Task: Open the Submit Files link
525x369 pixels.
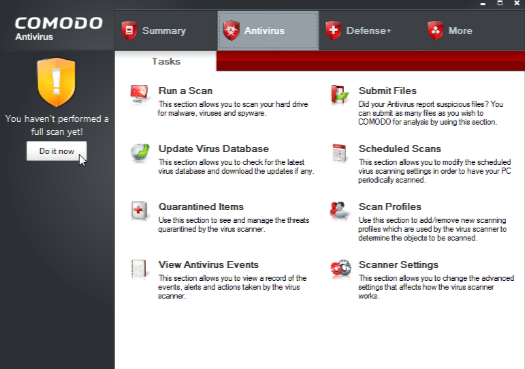Action: pos(387,91)
